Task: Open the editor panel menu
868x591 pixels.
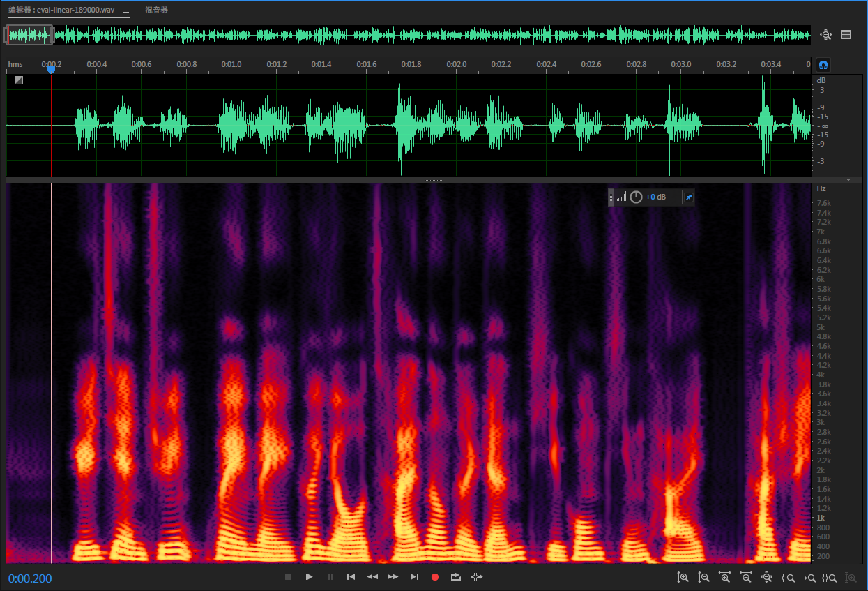Action: pos(127,10)
